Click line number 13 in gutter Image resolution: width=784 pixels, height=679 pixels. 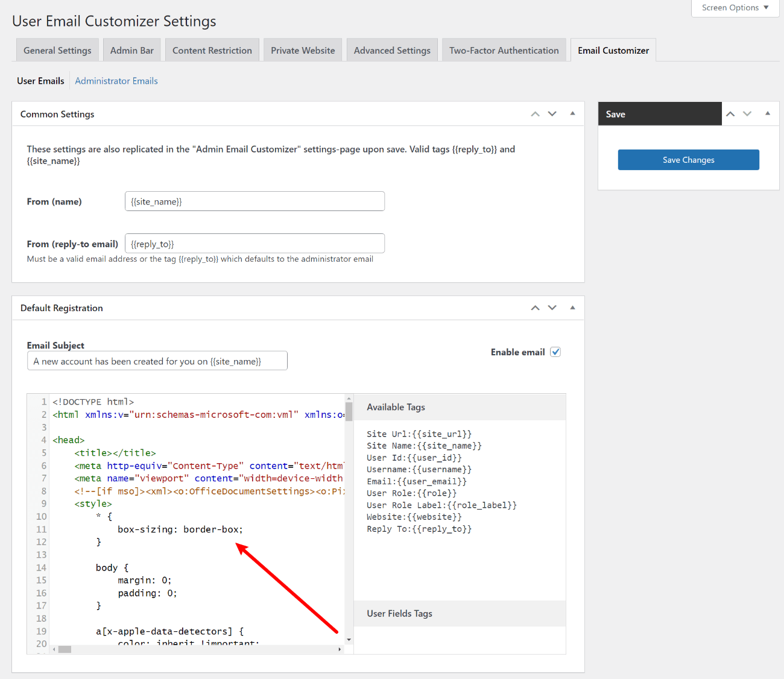pos(41,555)
